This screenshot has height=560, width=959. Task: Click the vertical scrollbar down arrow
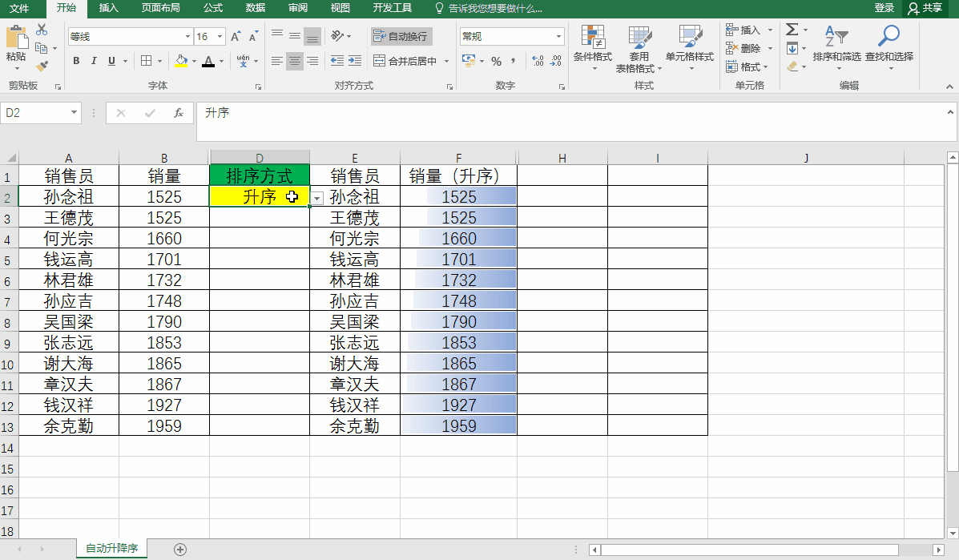pyautogui.click(x=953, y=533)
